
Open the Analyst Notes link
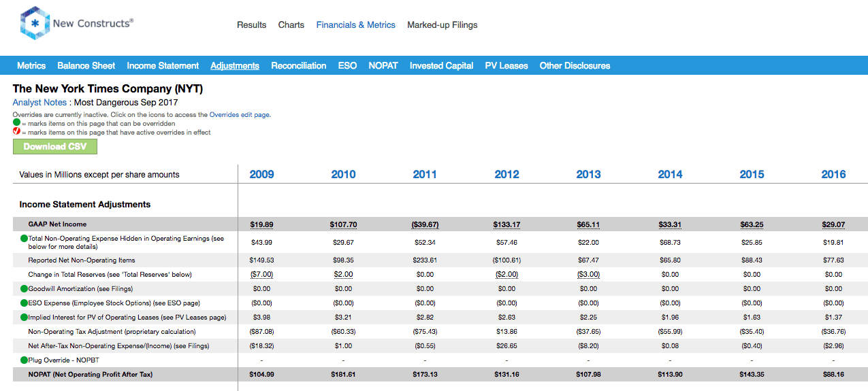click(39, 103)
